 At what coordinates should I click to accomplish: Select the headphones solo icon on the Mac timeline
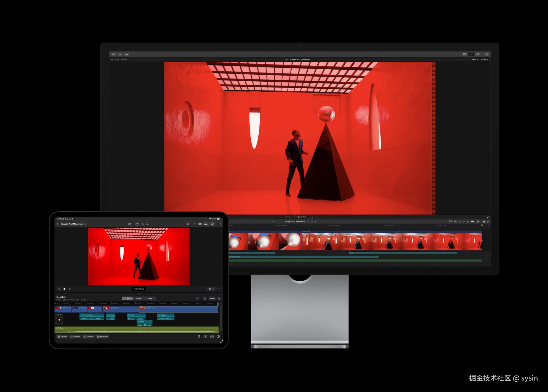pos(468,221)
